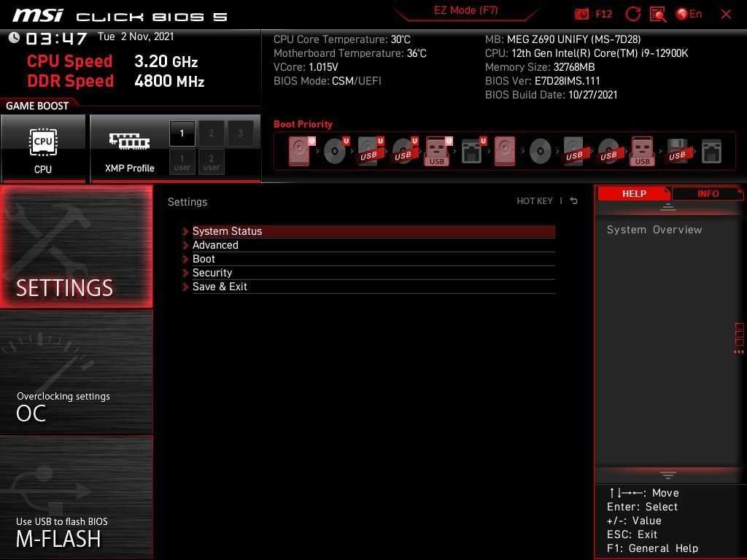Enable XMP profile 1

(182, 133)
